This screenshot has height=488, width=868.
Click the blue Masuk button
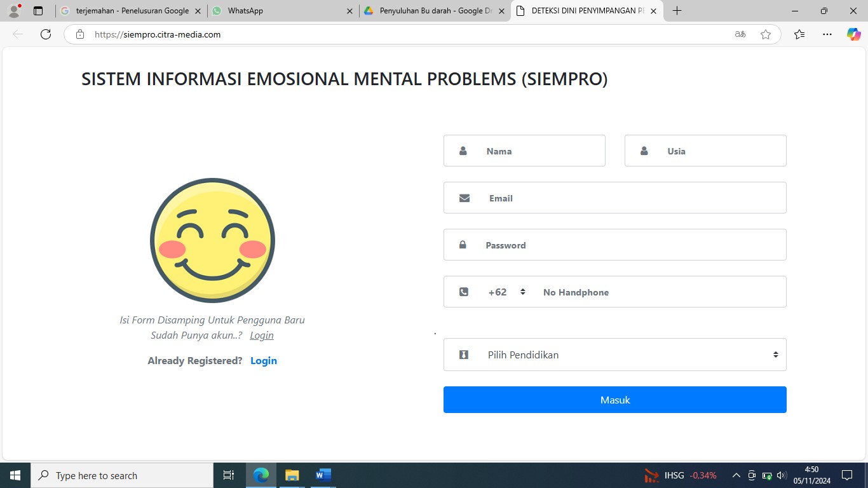(615, 400)
